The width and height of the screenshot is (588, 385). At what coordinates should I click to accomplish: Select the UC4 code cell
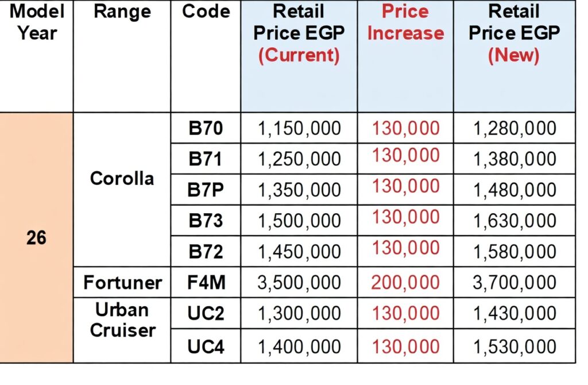(x=206, y=346)
